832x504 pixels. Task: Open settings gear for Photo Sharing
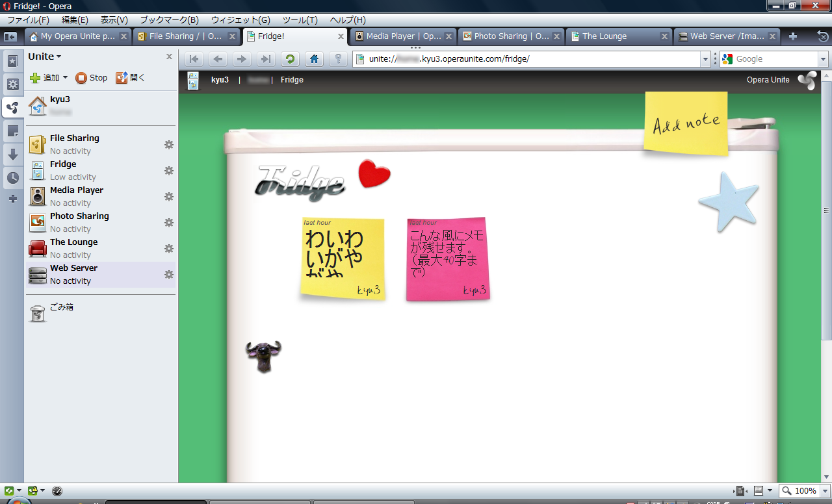point(169,222)
